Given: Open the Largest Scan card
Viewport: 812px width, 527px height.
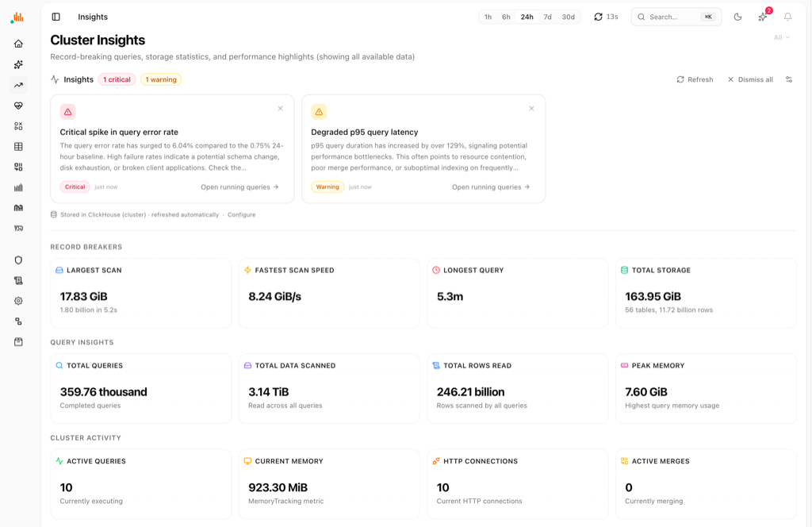Looking at the screenshot, I should click(141, 294).
